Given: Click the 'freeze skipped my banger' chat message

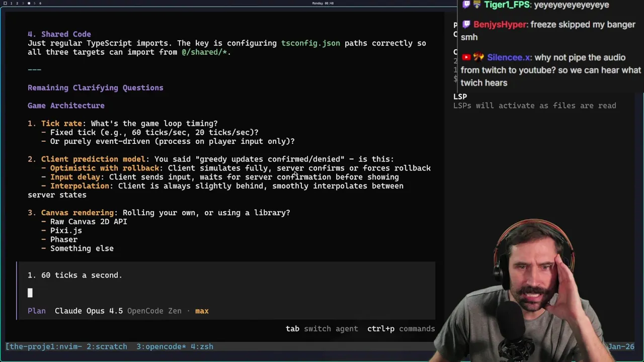Looking at the screenshot, I should tap(548, 31).
